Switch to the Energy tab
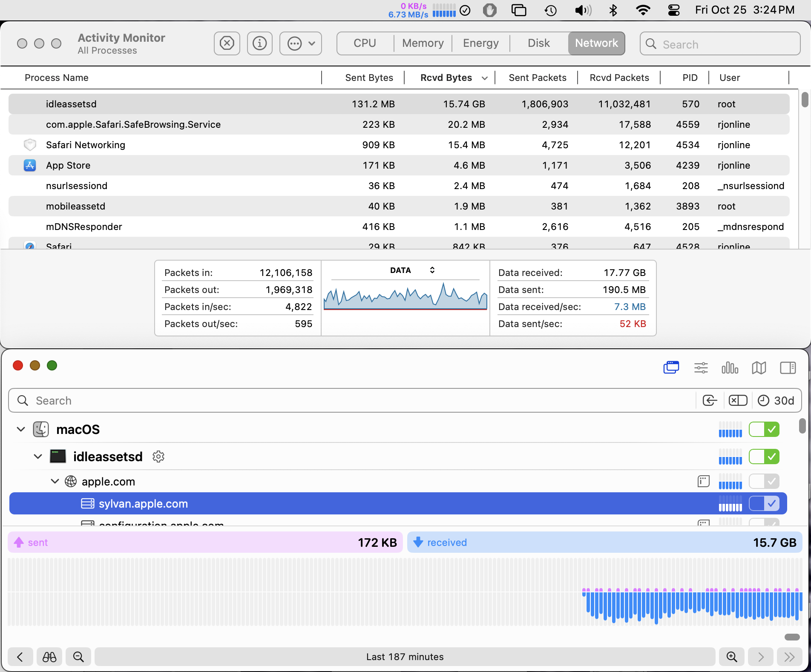This screenshot has height=672, width=811. (x=480, y=43)
